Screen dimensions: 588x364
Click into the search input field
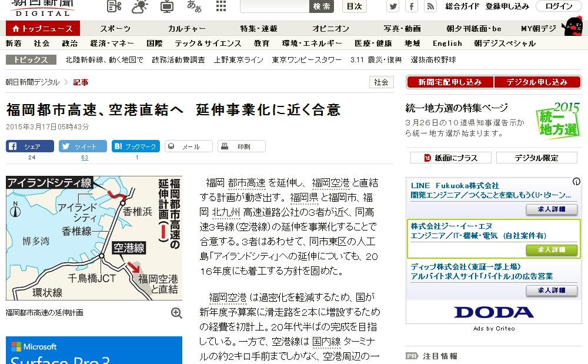[274, 6]
